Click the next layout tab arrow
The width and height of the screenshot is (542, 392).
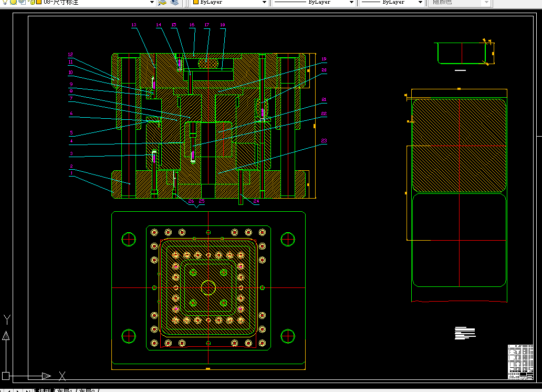tap(18, 390)
